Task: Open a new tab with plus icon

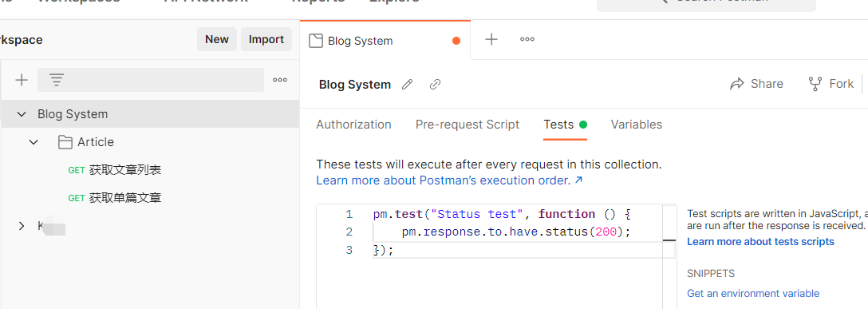Action: [x=491, y=39]
